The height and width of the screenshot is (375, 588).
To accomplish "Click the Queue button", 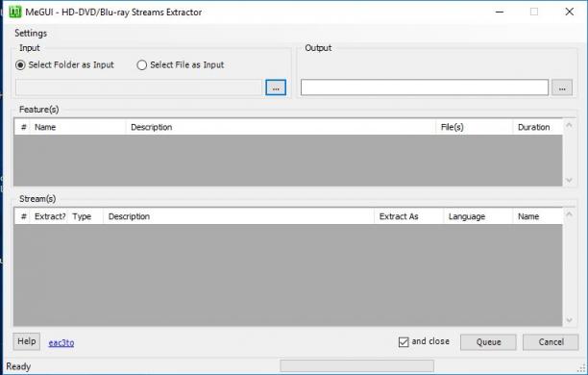I will [488, 342].
